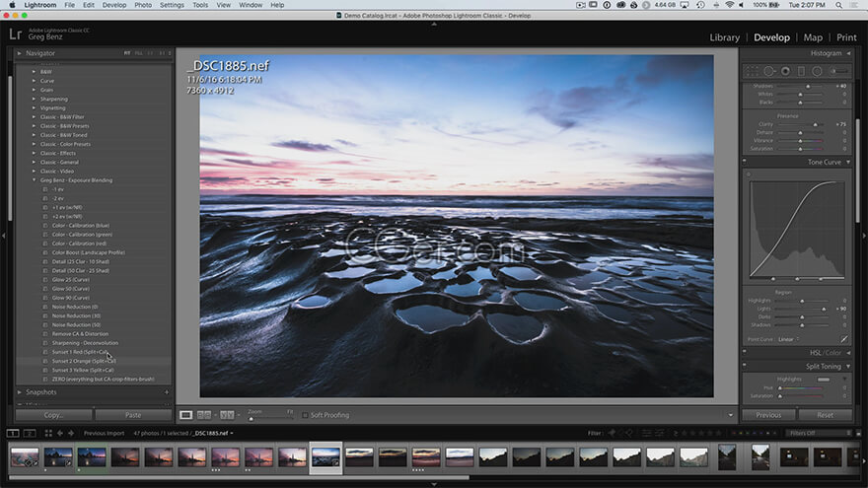Filter by flagged photos icon
This screenshot has height=488, width=868.
[x=613, y=433]
